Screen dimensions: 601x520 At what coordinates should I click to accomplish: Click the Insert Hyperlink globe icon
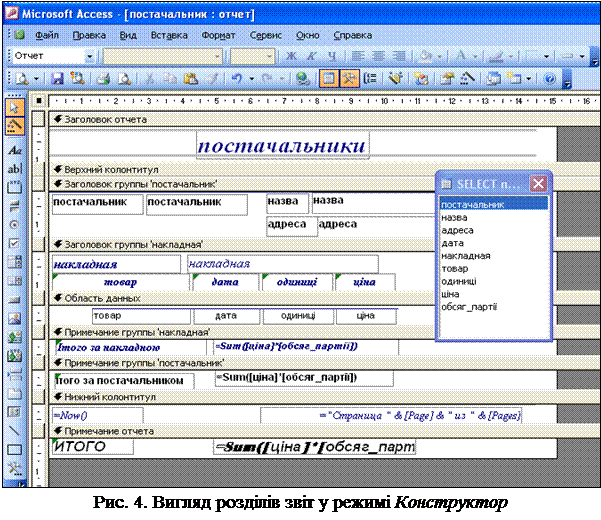tap(303, 79)
